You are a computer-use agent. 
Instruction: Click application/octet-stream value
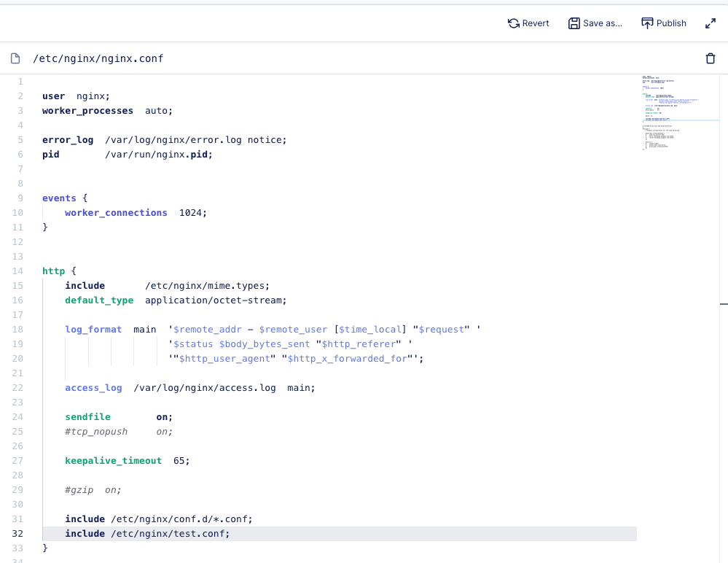coord(213,300)
